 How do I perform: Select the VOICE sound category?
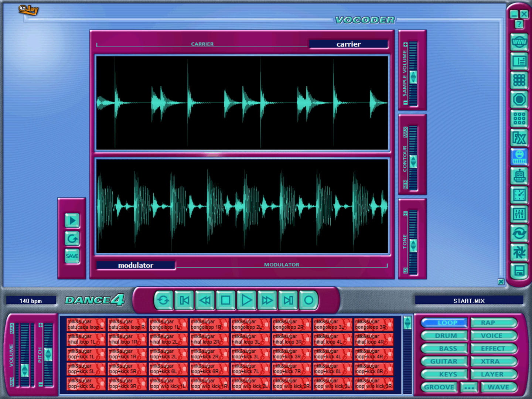pos(492,336)
